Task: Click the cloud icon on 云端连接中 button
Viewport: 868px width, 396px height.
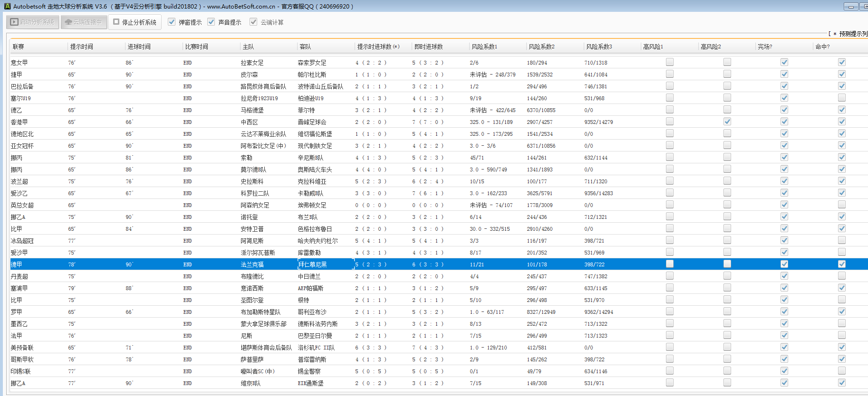Action: (x=68, y=22)
